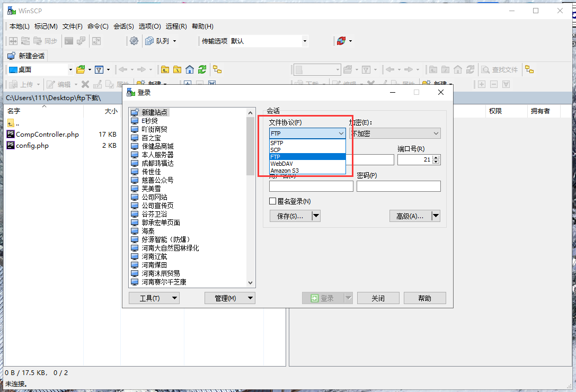Click the 同步 synchronize toolbar icon

46,41
